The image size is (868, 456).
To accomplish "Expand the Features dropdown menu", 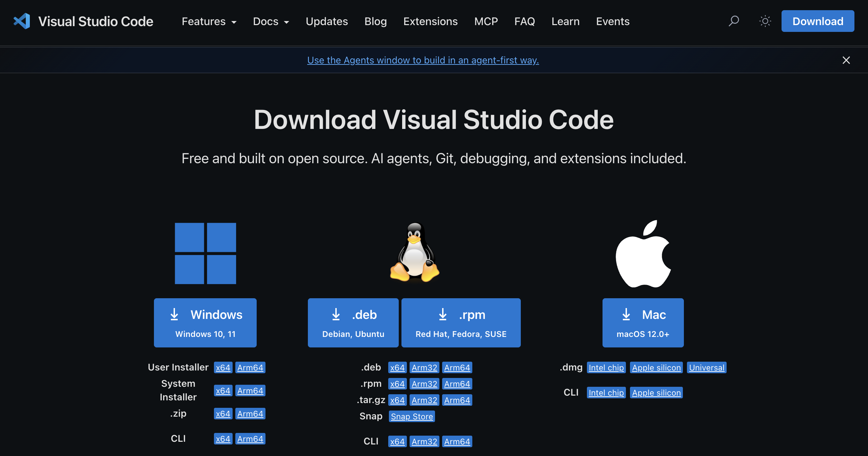I will coord(209,21).
